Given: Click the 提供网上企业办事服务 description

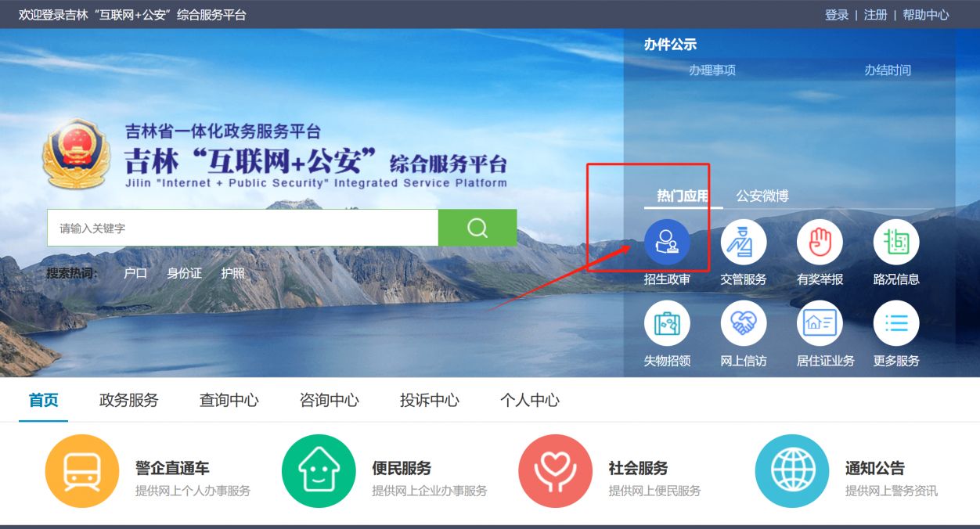Looking at the screenshot, I should [430, 491].
